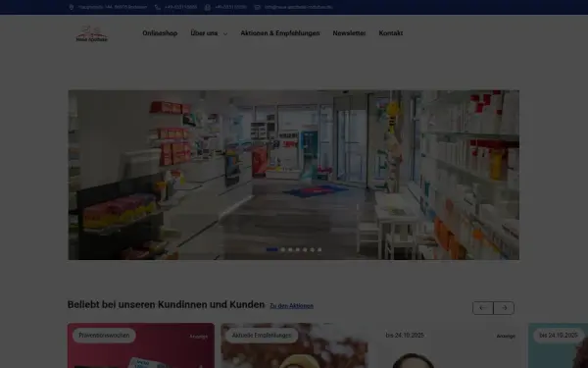The width and height of the screenshot is (588, 368).
Task: Jump to the last slide dot
Action: (319, 249)
